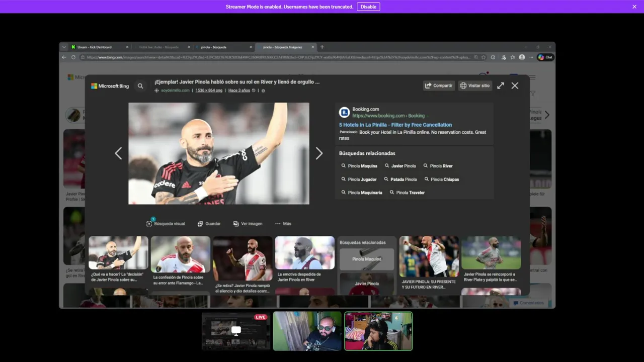
Task: Select the webcam tile of man with sunglasses
Action: 307,331
